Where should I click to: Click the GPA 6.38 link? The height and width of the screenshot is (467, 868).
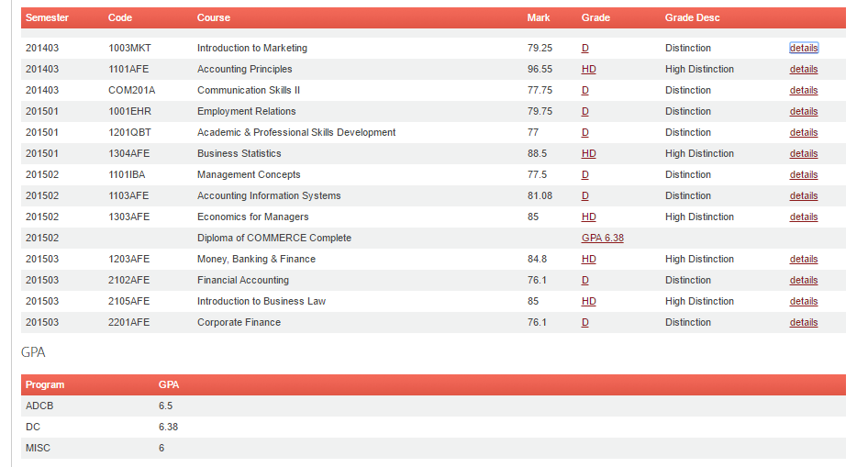click(x=602, y=238)
